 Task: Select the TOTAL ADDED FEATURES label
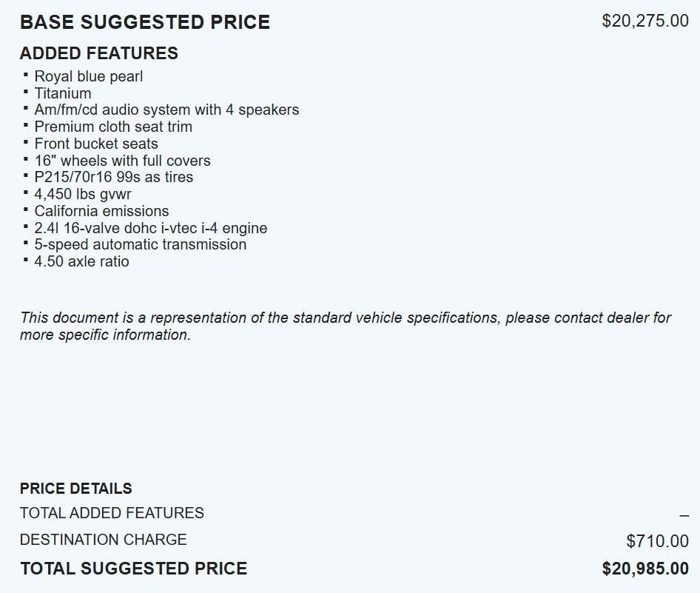click(112, 513)
